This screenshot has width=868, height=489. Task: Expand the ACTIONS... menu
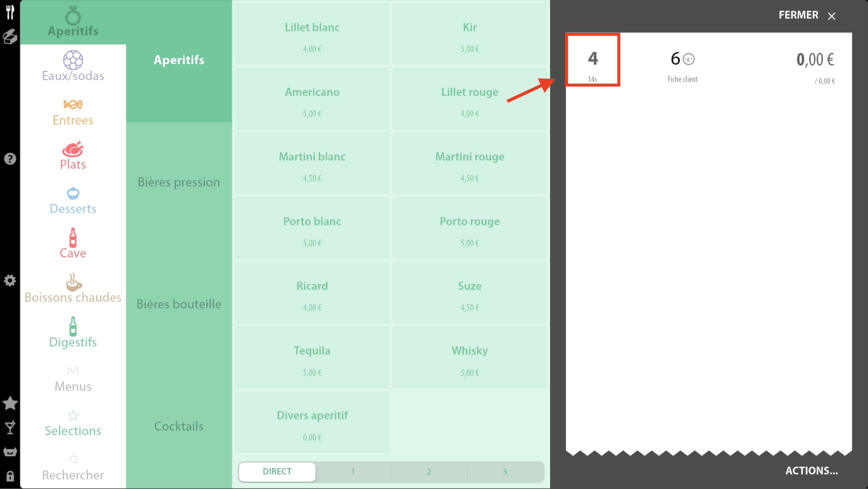(811, 470)
